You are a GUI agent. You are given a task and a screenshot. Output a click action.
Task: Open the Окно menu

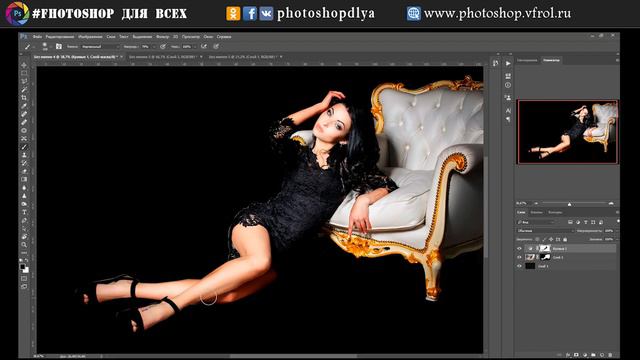click(208, 37)
